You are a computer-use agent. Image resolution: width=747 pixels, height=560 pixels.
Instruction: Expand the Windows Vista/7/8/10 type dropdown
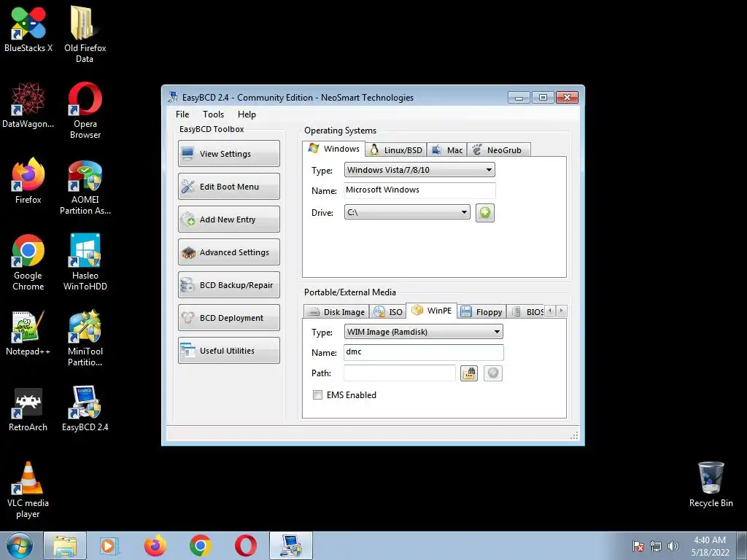[x=419, y=170]
